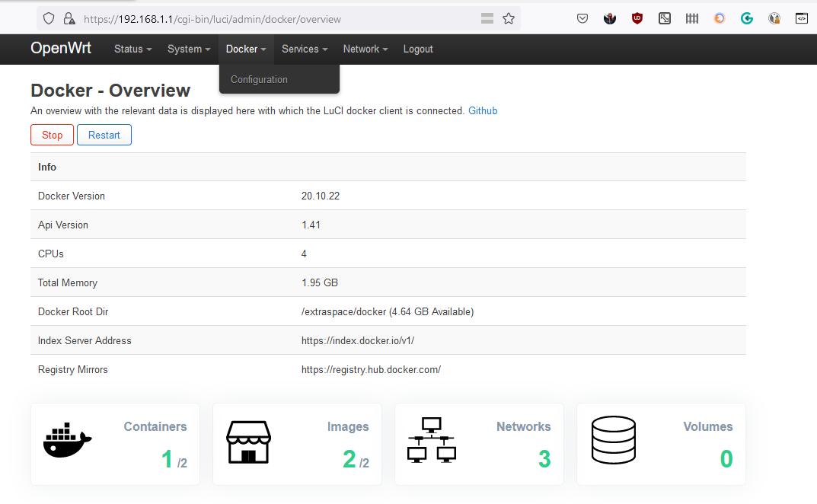Expand the Network menu

point(365,49)
